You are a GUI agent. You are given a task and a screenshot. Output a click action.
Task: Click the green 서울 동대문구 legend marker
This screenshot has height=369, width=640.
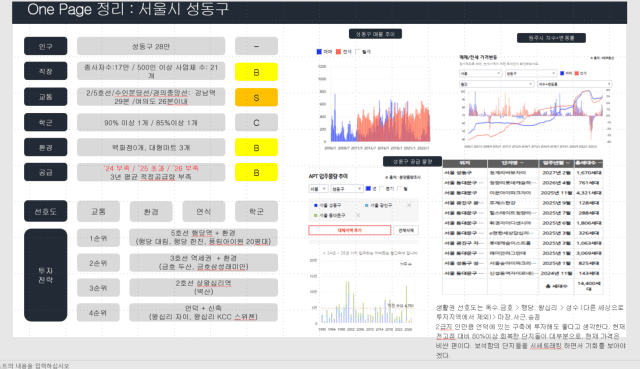tap(316, 215)
